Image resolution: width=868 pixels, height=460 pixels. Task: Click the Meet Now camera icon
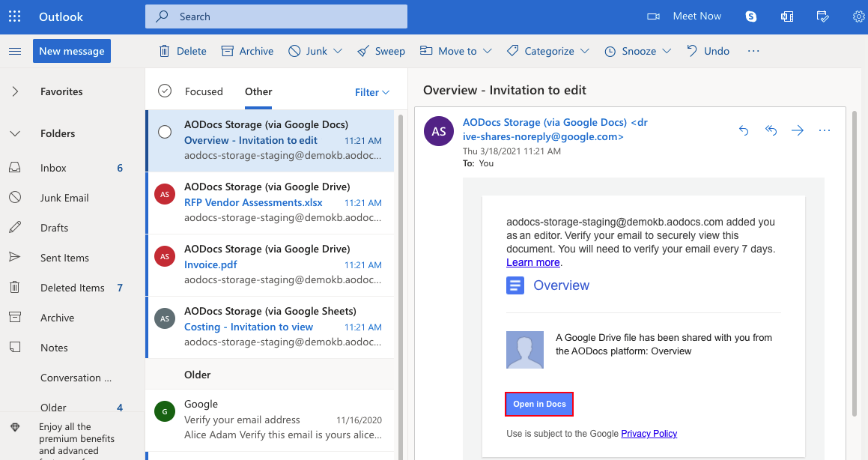pos(653,16)
